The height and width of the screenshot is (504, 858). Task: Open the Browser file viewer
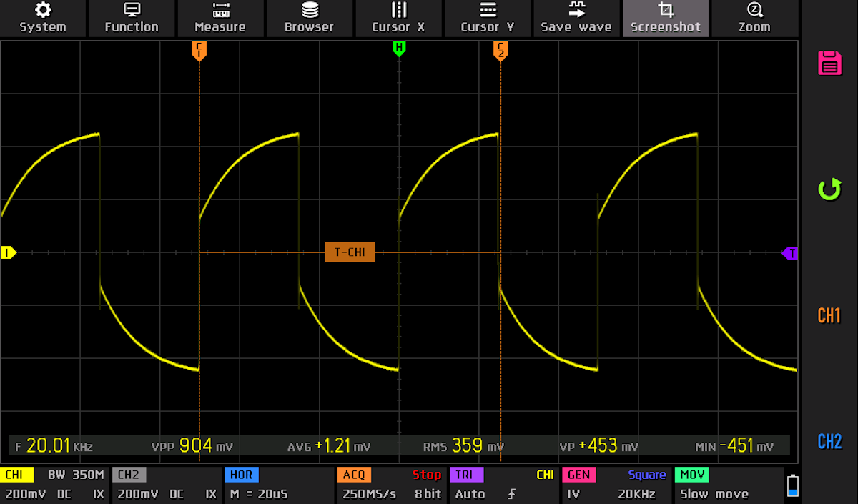point(309,18)
